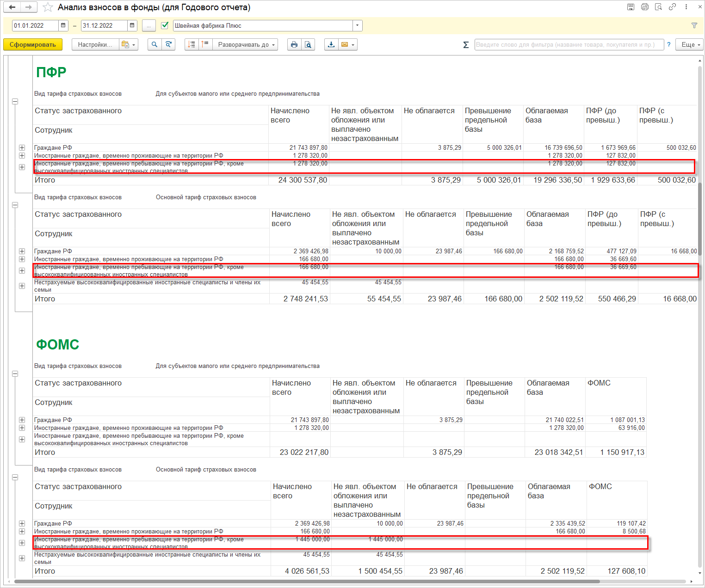Expand Граждане РФ row in first ФОМС table
This screenshot has width=705, height=588.
pos(22,420)
